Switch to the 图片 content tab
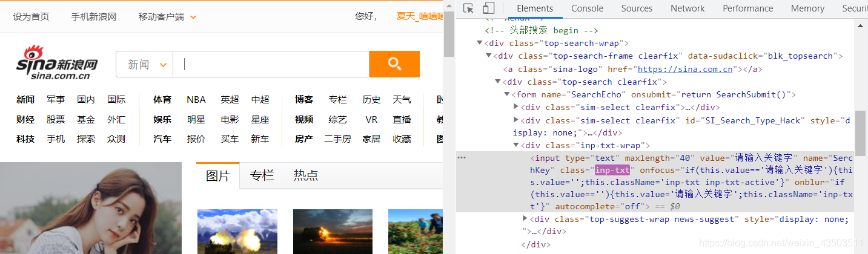 pos(218,176)
